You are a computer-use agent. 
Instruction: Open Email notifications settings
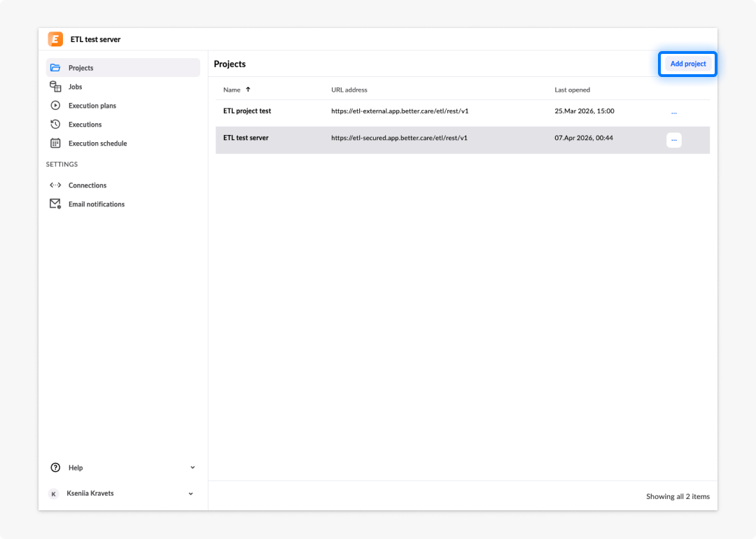tap(123, 204)
